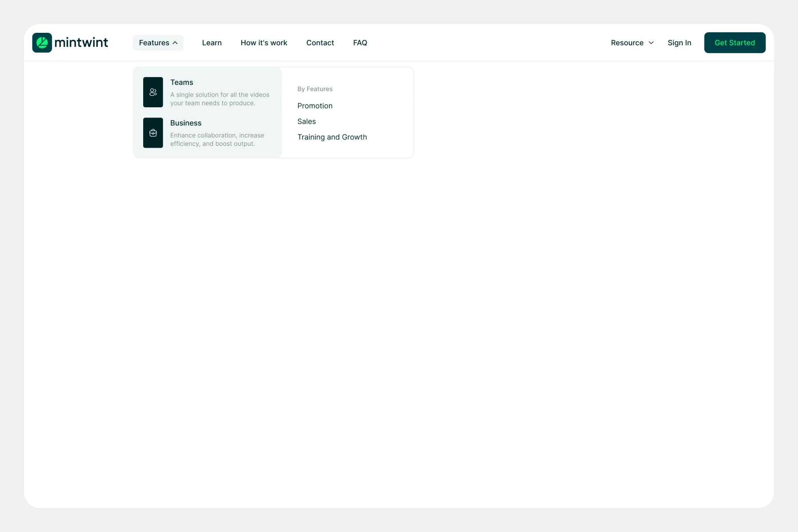Click the mintwint wordmark text
This screenshot has width=798, height=532.
click(x=81, y=43)
